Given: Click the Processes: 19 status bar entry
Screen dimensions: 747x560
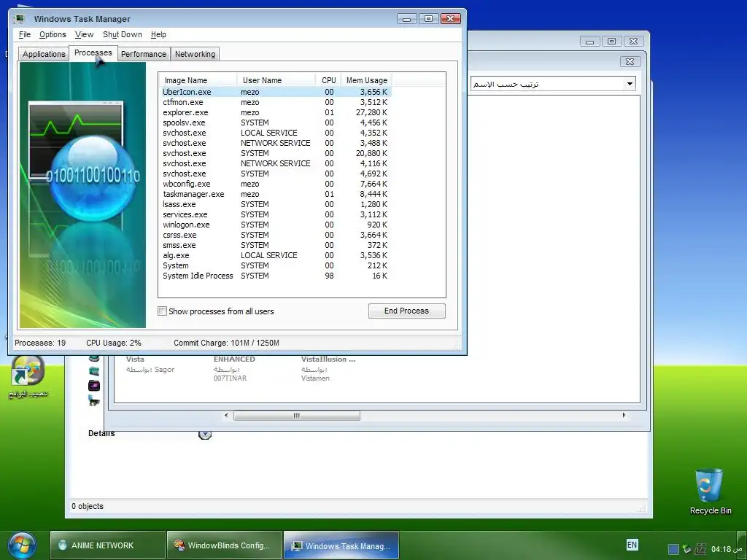Looking at the screenshot, I should tap(40, 343).
